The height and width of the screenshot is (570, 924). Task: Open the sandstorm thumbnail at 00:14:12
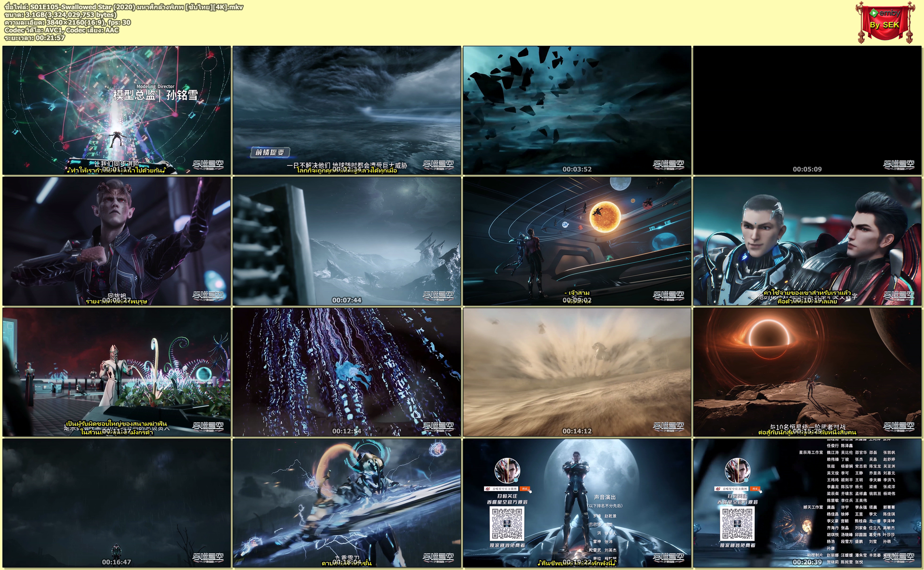point(577,372)
